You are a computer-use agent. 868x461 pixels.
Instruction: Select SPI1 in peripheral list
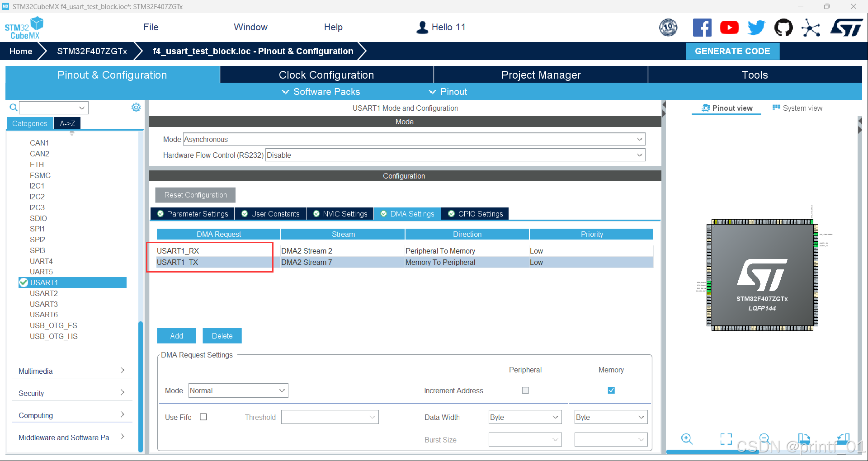point(37,229)
